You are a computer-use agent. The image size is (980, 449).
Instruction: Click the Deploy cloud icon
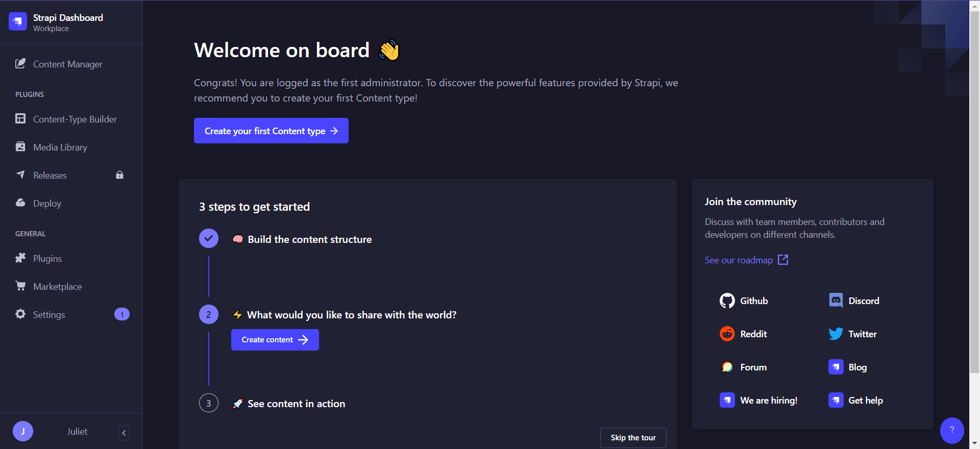pos(20,203)
